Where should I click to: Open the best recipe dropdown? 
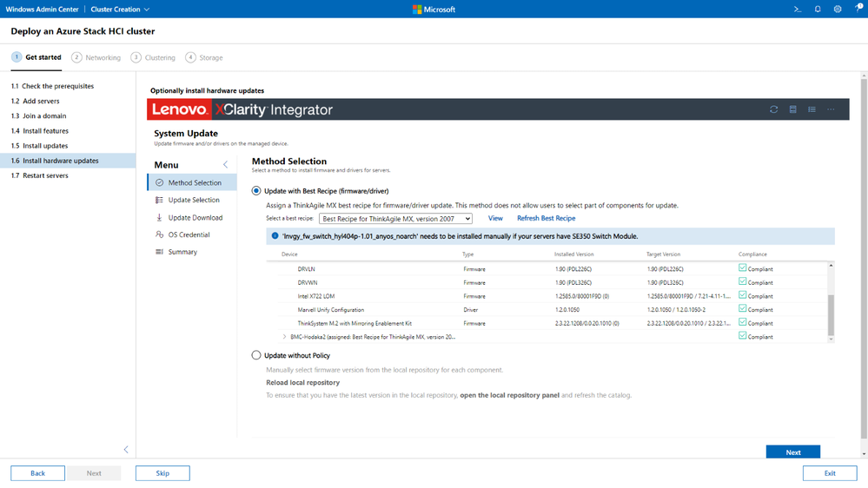pyautogui.click(x=395, y=219)
